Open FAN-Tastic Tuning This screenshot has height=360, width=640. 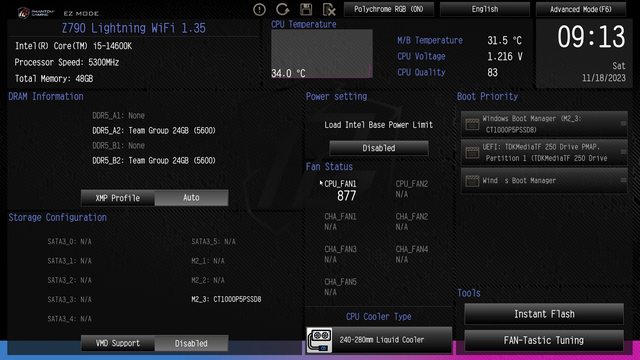pos(544,340)
